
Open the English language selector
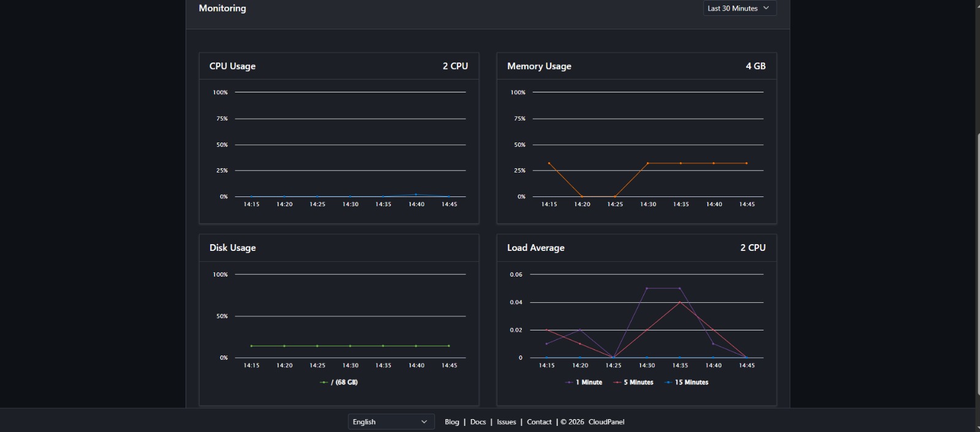(390, 422)
